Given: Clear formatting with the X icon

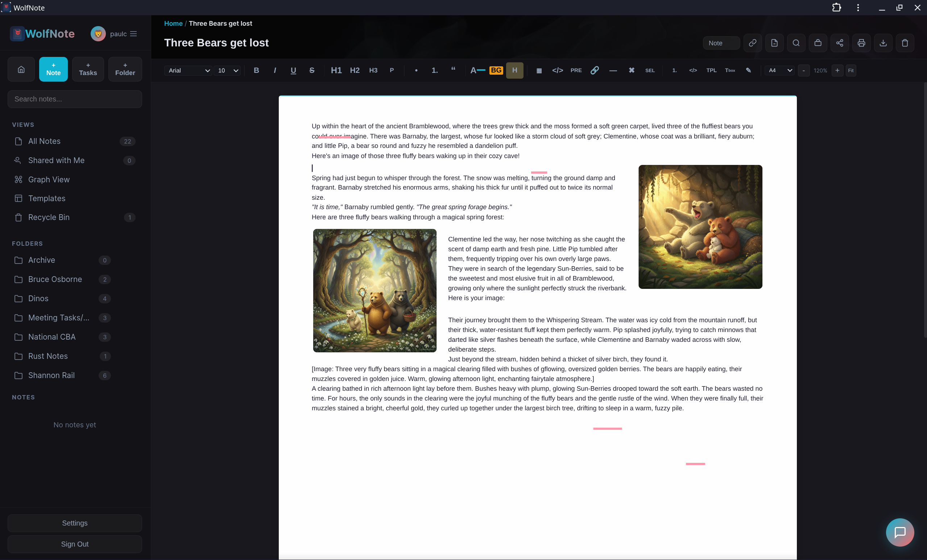Looking at the screenshot, I should click(x=631, y=70).
